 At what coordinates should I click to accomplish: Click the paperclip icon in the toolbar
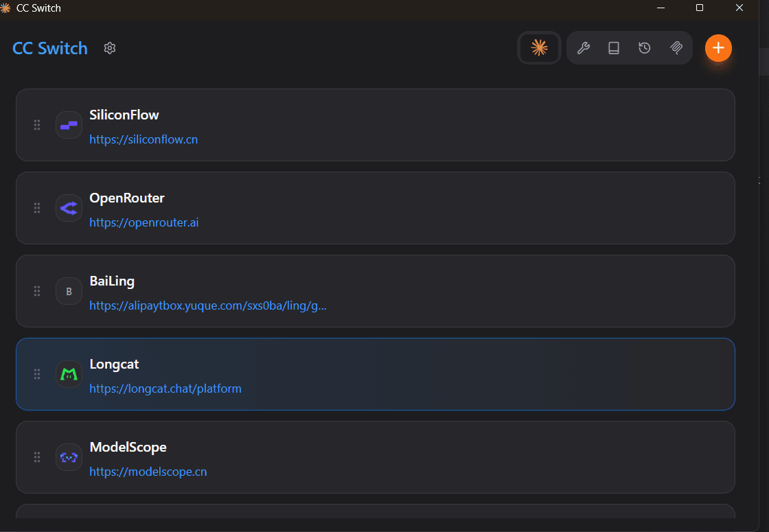tap(676, 48)
